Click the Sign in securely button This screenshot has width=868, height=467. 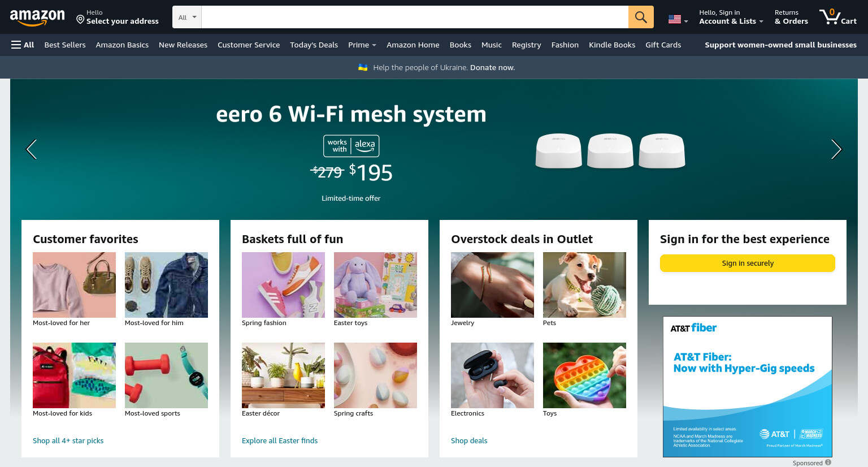(748, 263)
